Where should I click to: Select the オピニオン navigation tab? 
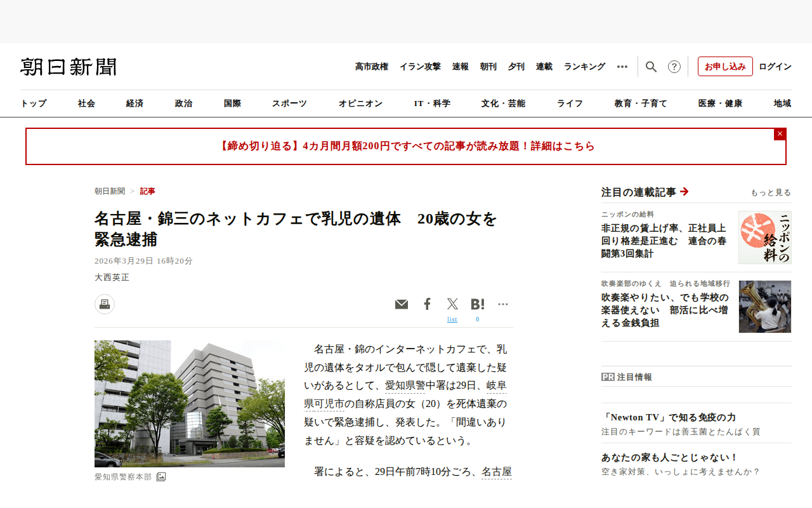[360, 104]
